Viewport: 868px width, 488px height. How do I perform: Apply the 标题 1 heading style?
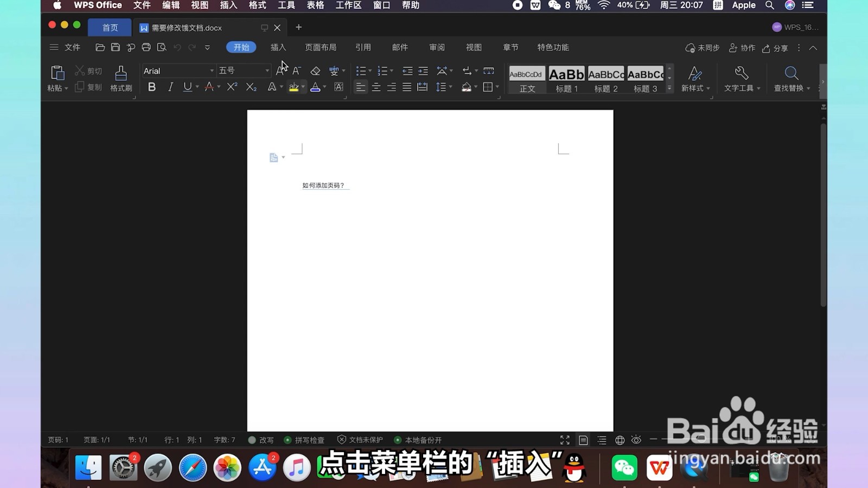coord(567,79)
